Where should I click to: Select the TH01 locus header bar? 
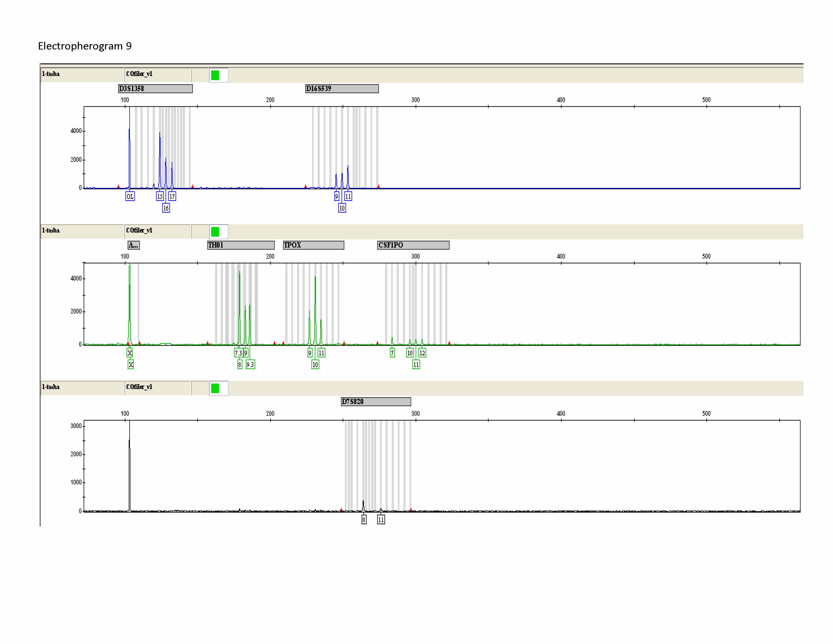241,245
